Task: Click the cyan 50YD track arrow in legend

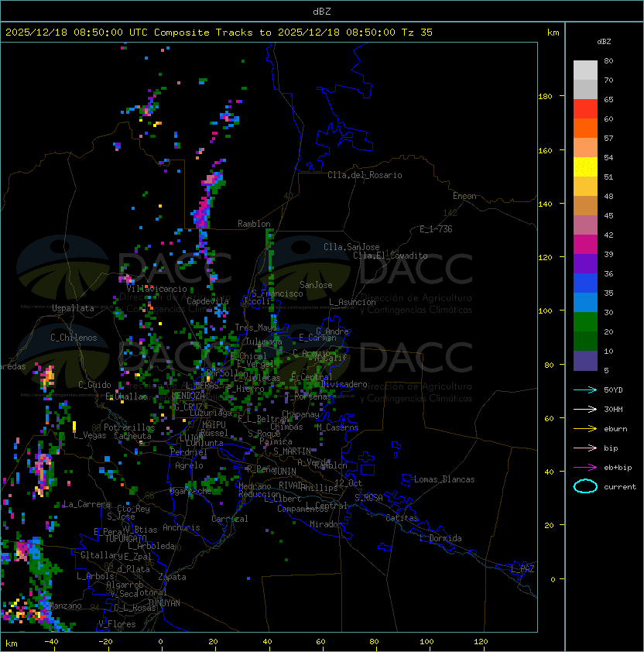Action: (585, 389)
